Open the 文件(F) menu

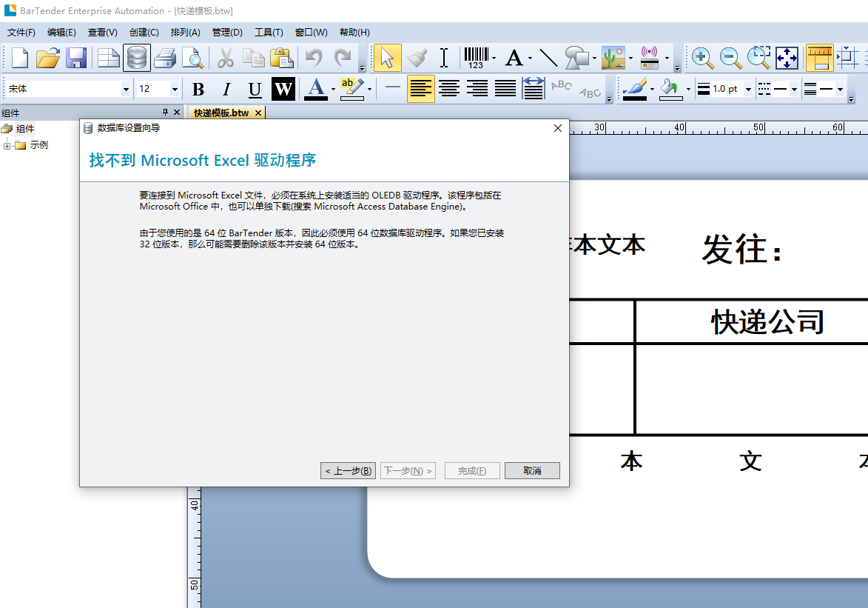21,32
